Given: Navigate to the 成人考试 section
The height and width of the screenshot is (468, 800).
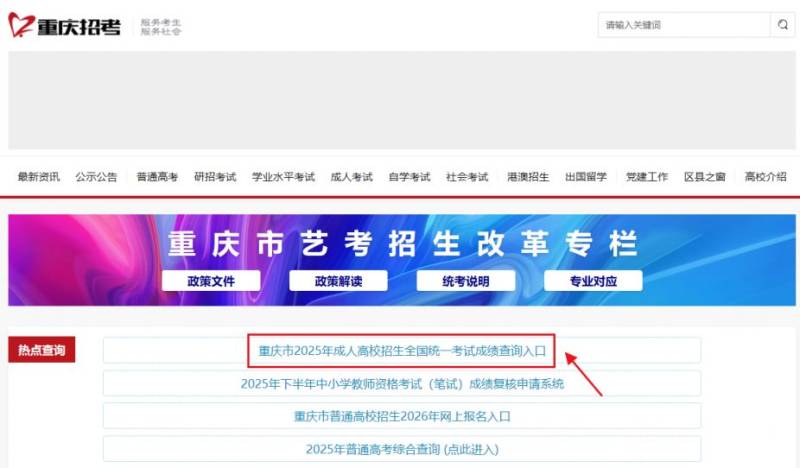Looking at the screenshot, I should click(x=351, y=177).
